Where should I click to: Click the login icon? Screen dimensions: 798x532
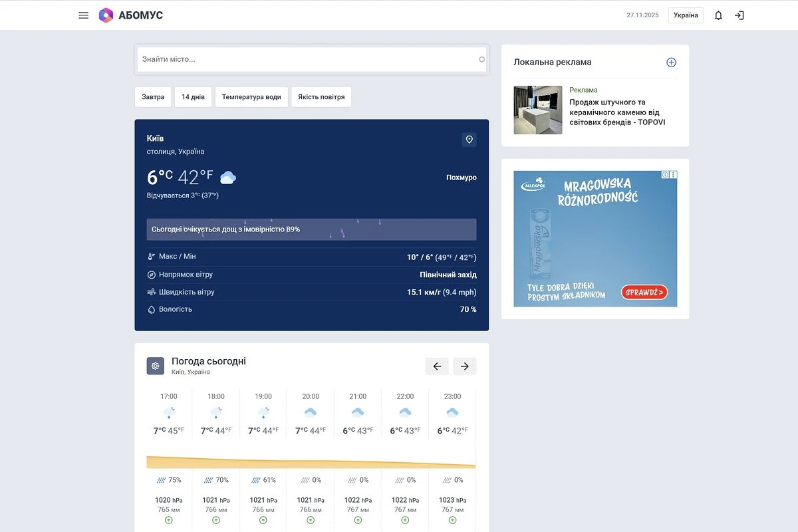(739, 15)
